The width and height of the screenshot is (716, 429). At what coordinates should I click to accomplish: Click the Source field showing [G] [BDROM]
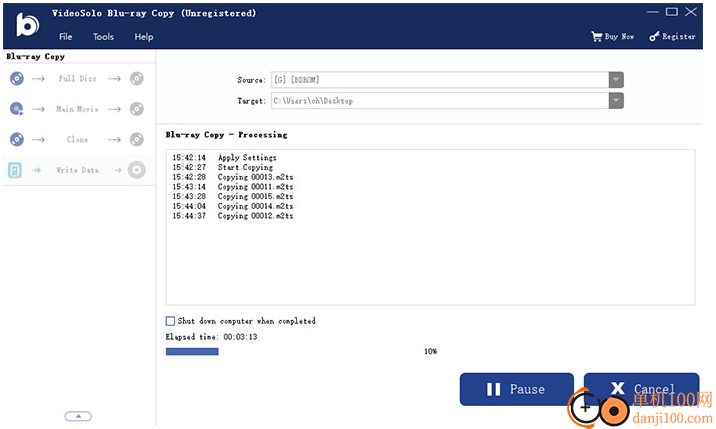440,80
